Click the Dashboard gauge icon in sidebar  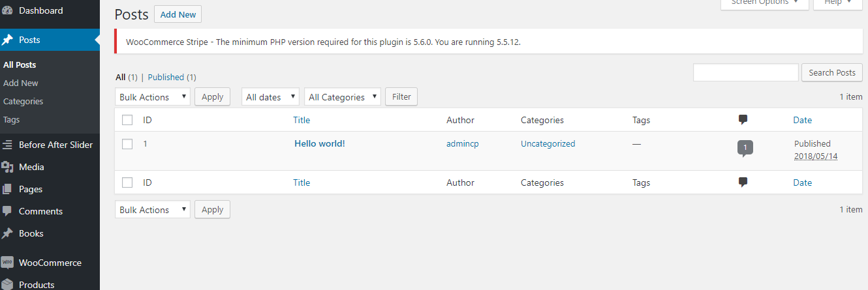[x=7, y=10]
